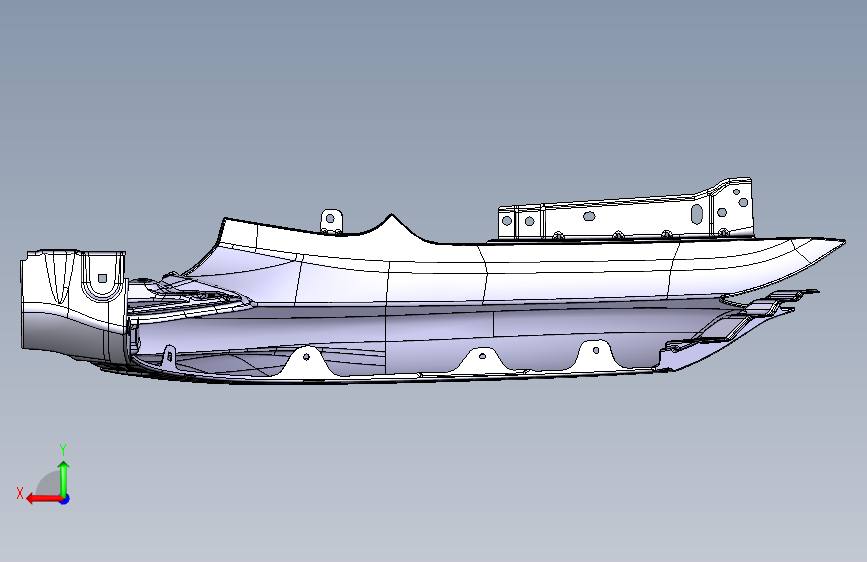Click the red "X" axis label
This screenshot has width=867, height=562.
click(20, 493)
